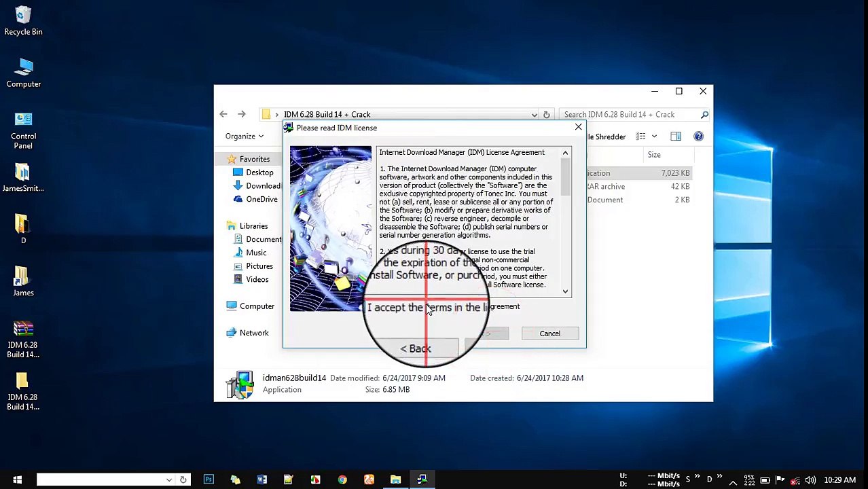Screen dimensions: 868x489
Task: Select Documents under Libraries
Action: click(x=257, y=239)
